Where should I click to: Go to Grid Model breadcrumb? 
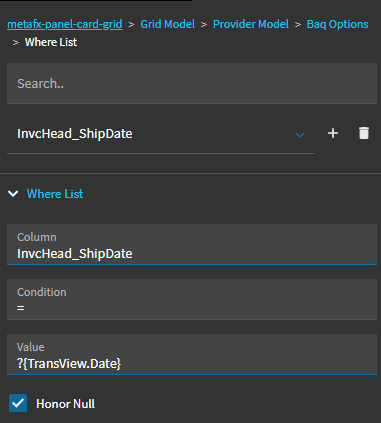click(168, 24)
